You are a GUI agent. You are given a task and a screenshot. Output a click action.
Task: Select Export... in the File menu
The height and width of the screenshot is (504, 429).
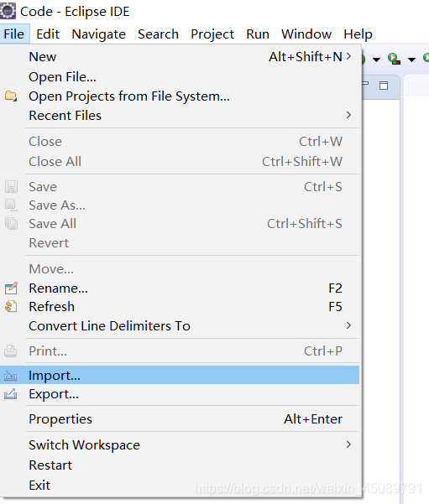180,394
